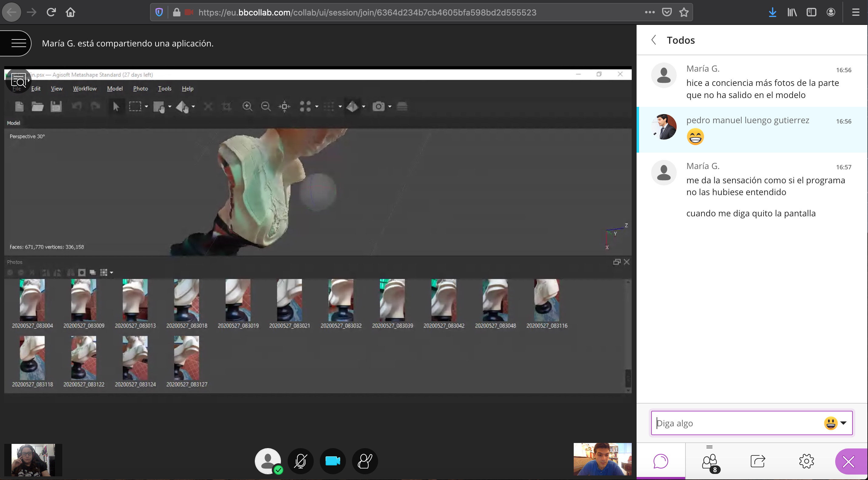Go back from Todos chat
Viewport: 868px width, 480px height.
(x=653, y=40)
